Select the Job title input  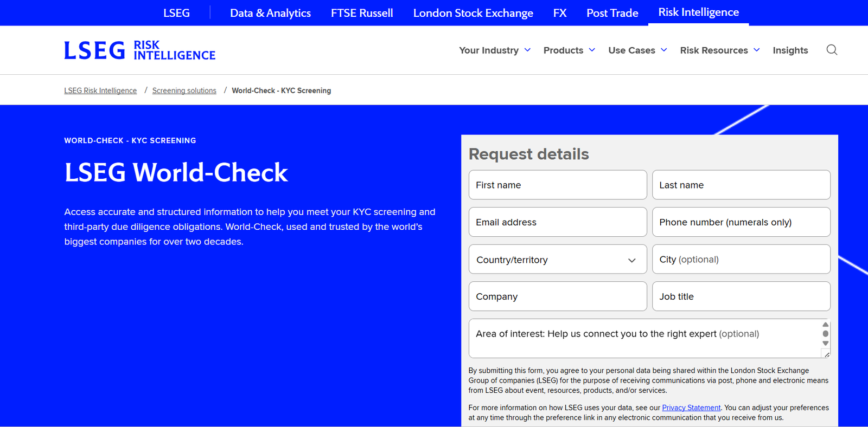tap(741, 296)
